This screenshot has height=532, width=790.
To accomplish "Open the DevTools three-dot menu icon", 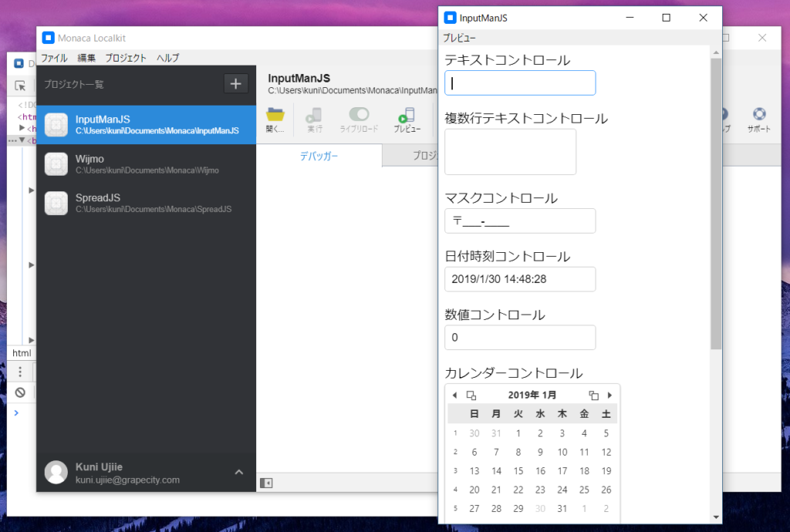I will point(20,372).
